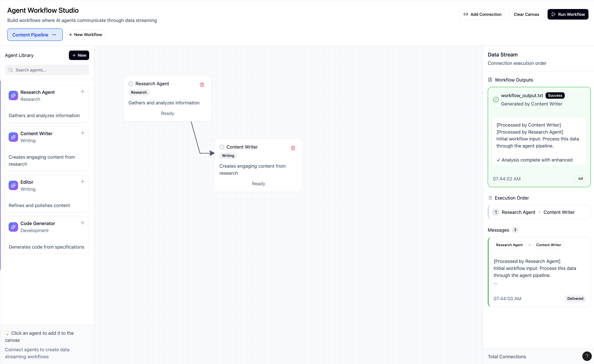This screenshot has width=594, height=364.
Task: Click the Add Connection button
Action: pos(482,15)
